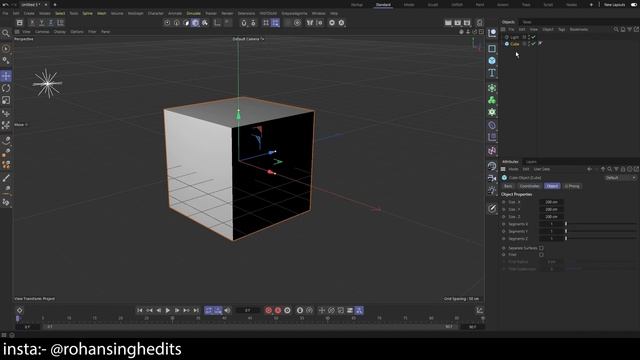Toggle Y axis lock in top toolbar
Image resolution: width=640 pixels, height=360 pixels.
point(42,23)
